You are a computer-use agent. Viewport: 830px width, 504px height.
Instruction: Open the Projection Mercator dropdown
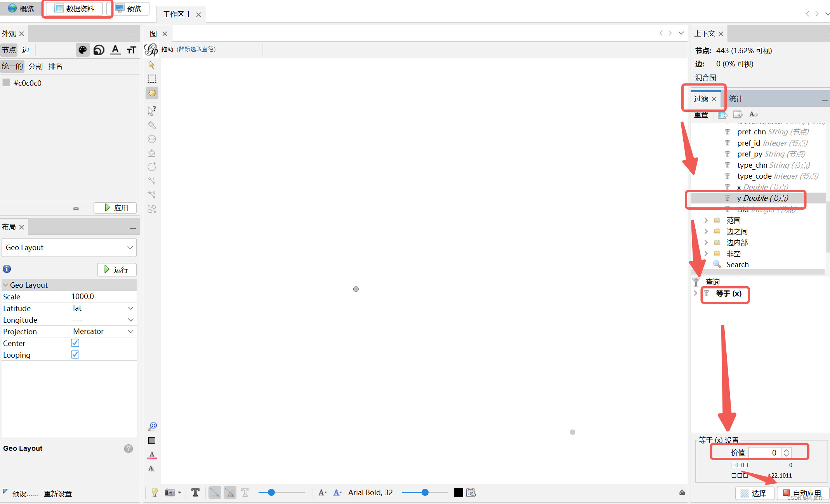tap(103, 331)
